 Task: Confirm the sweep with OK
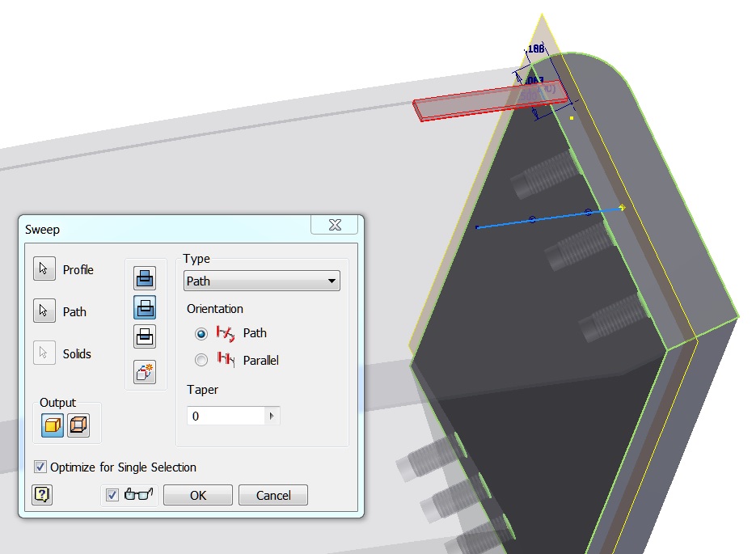tap(196, 494)
